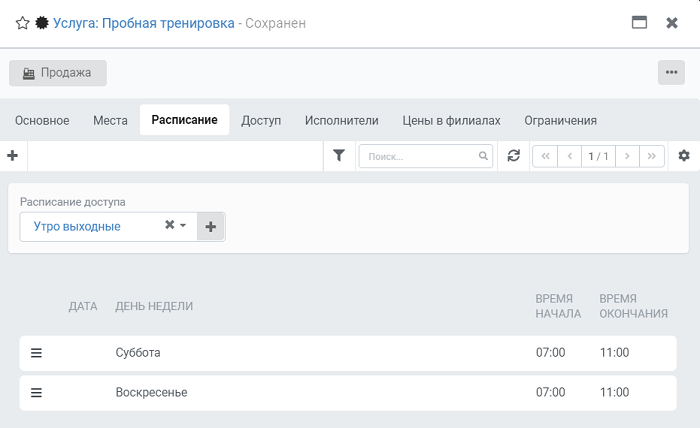The height and width of the screenshot is (428, 700).
Task: Click the Воскресенье end time 11:00
Action: pyautogui.click(x=614, y=392)
